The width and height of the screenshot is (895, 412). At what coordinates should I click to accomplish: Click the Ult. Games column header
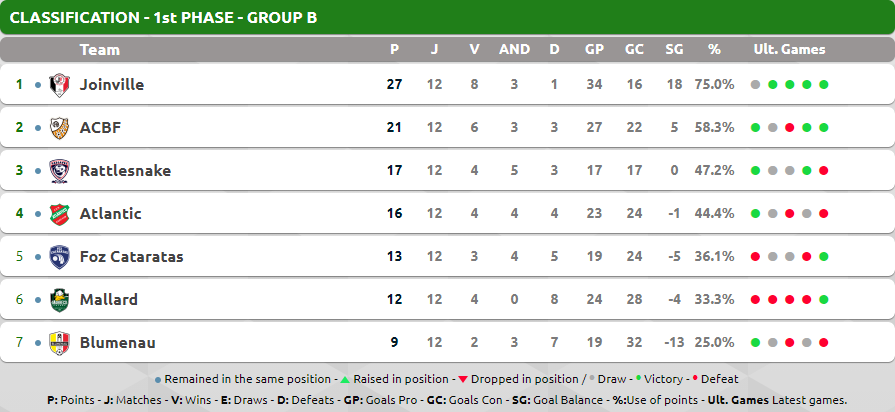pyautogui.click(x=789, y=50)
